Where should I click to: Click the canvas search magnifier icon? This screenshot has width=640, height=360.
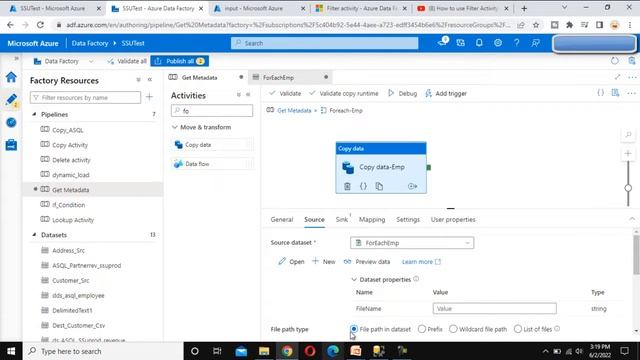[628, 135]
